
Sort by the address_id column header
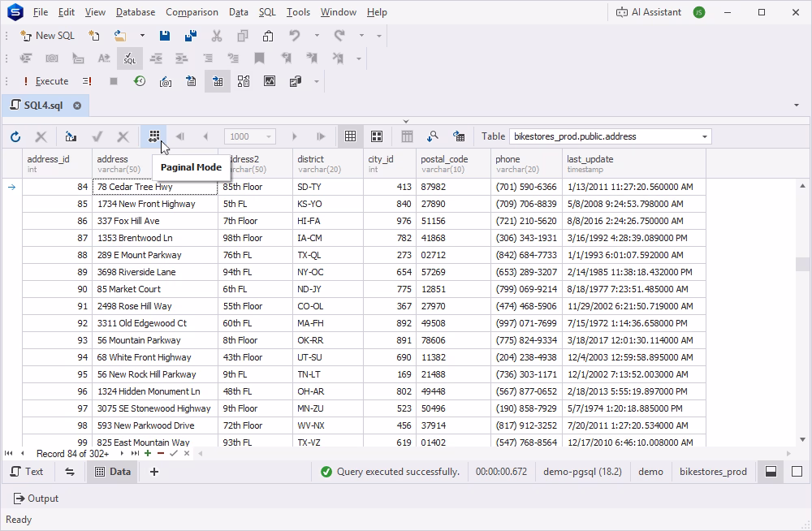click(x=57, y=163)
